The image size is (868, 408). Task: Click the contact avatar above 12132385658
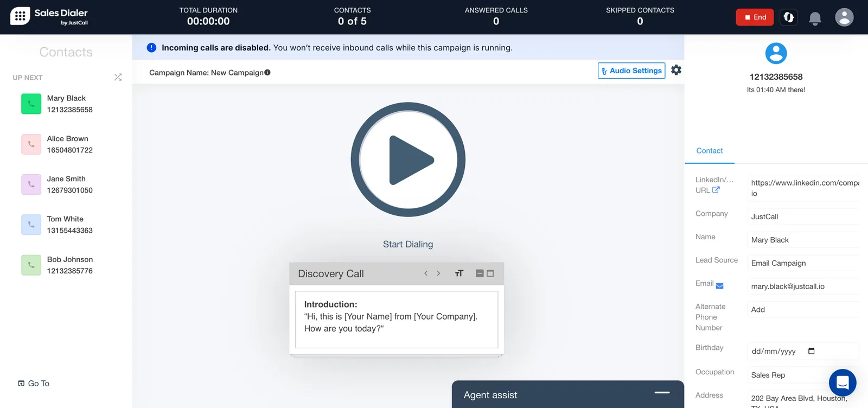coord(776,53)
